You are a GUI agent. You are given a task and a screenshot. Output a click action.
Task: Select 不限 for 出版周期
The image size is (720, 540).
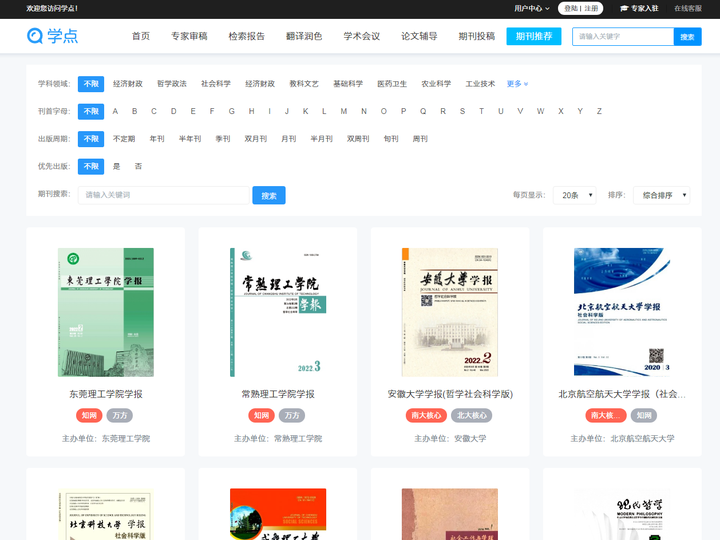point(91,139)
